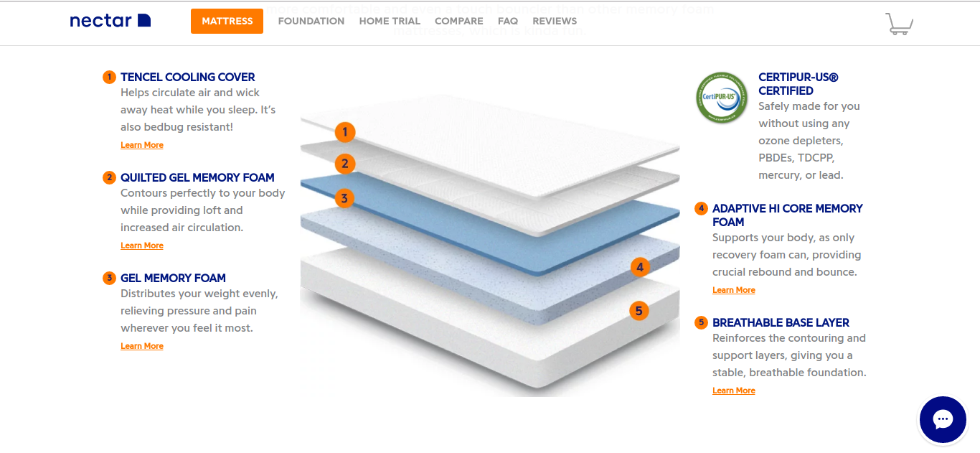
Task: Select layer marker 2 on mattress diagram
Action: [x=345, y=164]
